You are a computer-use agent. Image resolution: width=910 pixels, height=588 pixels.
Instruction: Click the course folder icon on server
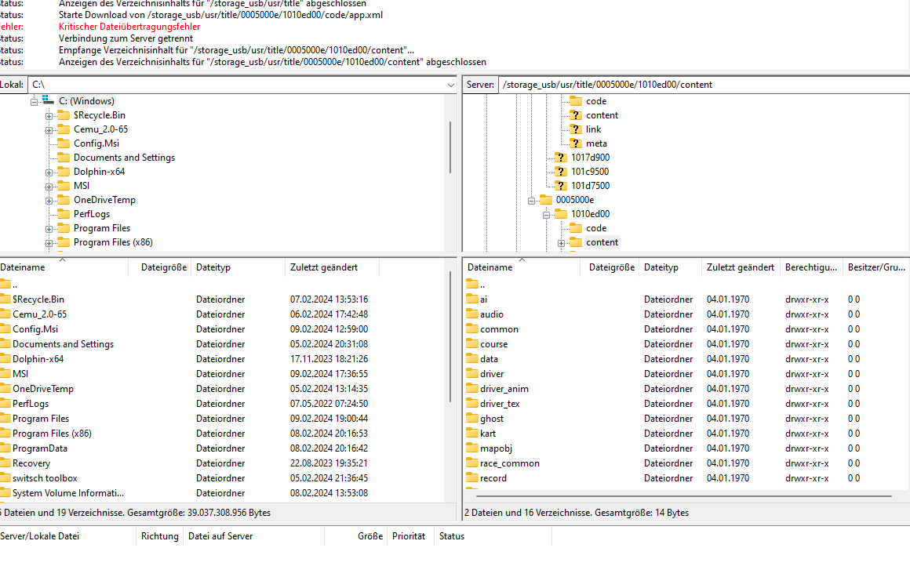click(471, 344)
